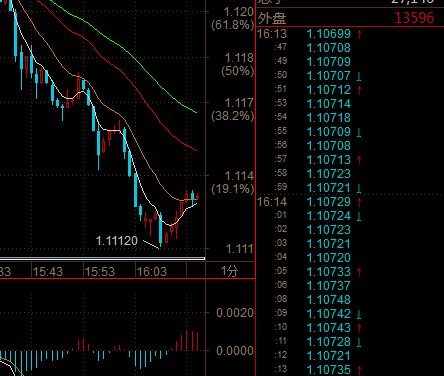
Task: Click the up arrow beside 1.10733
Action: 359,272
